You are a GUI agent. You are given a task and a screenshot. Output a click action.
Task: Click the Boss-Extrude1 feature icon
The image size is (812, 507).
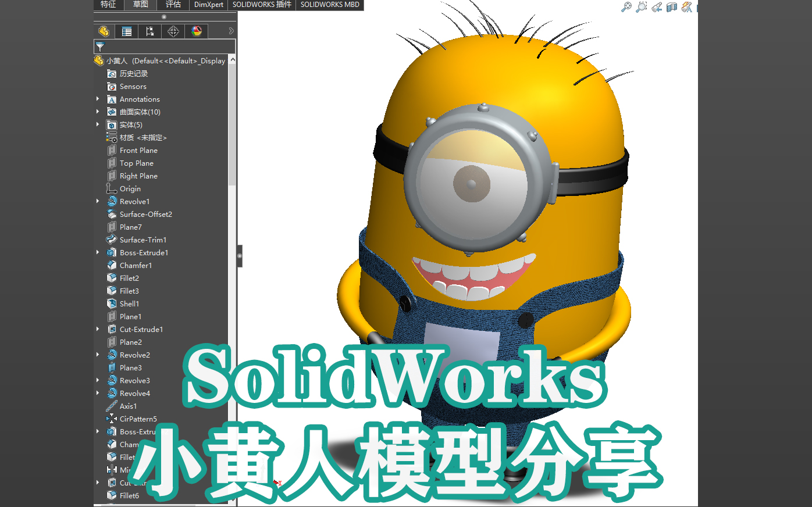click(x=112, y=253)
